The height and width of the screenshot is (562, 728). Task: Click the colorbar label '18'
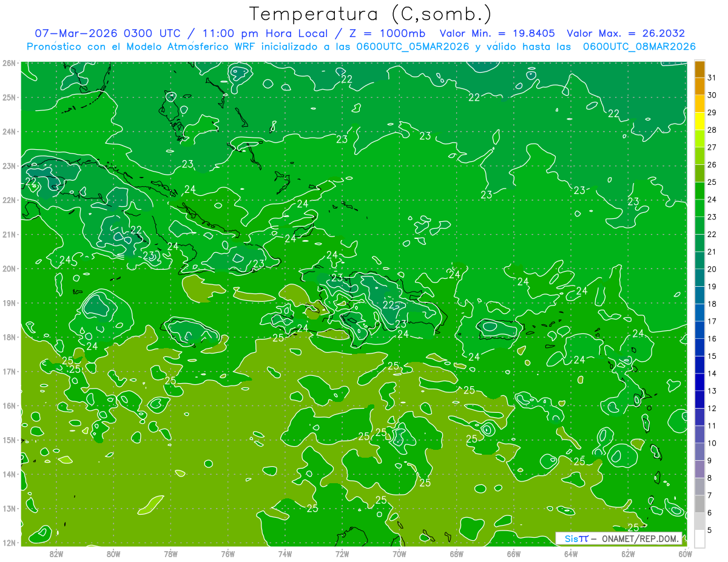point(712,304)
